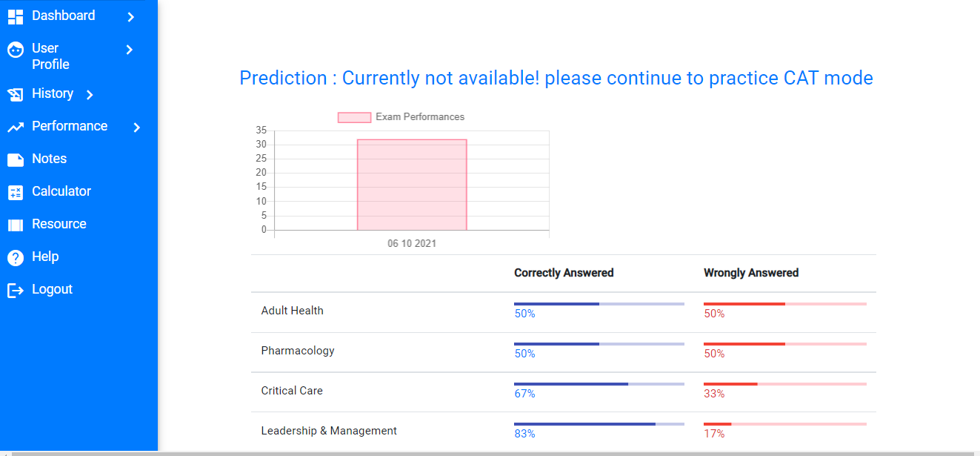Click the Resource icon in sidebar
This screenshot has height=456, width=980.
click(x=16, y=225)
